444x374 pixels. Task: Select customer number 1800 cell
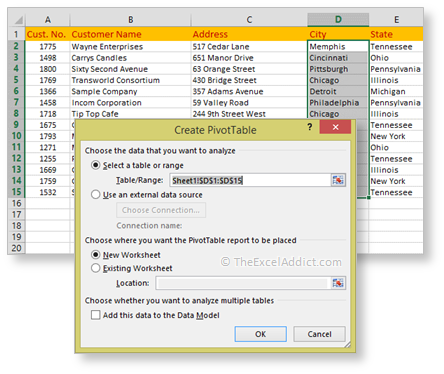48,69
